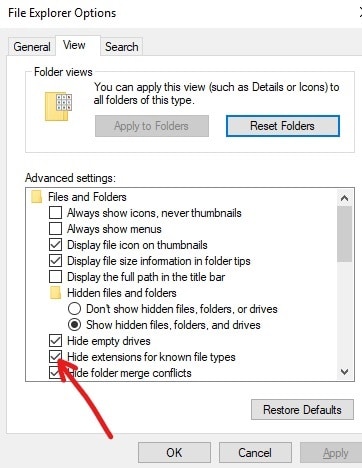The height and width of the screenshot is (468, 362).
Task: Click the Folder views folder icon
Action: pos(58,106)
